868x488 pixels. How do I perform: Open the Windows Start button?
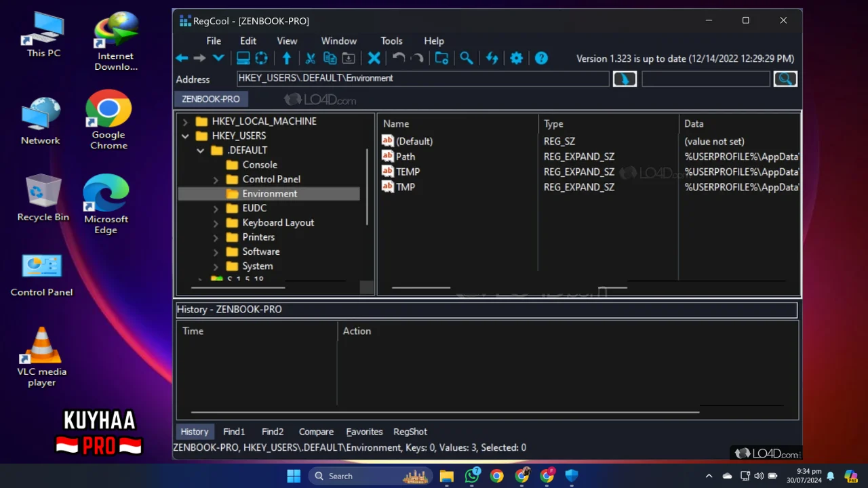(x=294, y=476)
